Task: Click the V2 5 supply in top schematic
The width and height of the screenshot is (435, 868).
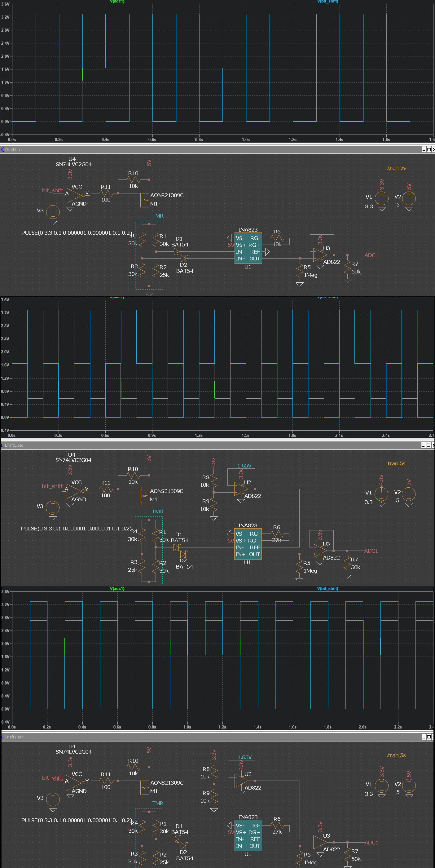Action: [409, 198]
